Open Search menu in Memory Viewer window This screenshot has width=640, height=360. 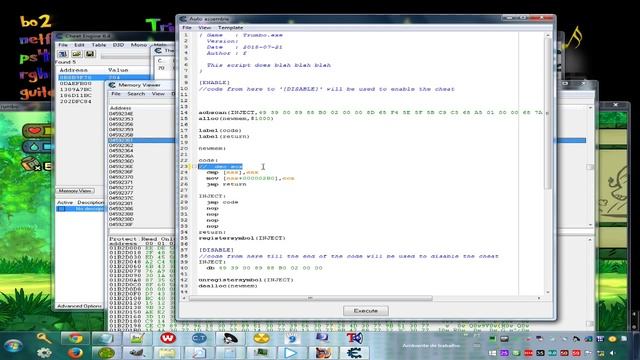pos(136,94)
